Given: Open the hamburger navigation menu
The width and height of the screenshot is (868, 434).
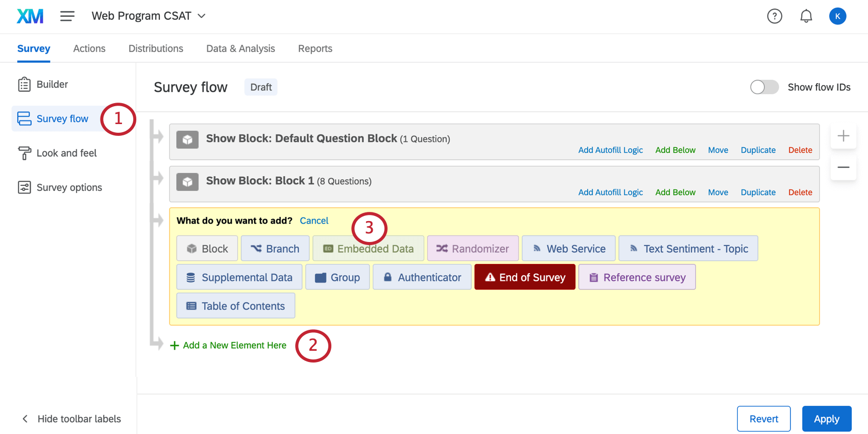Looking at the screenshot, I should 67,16.
